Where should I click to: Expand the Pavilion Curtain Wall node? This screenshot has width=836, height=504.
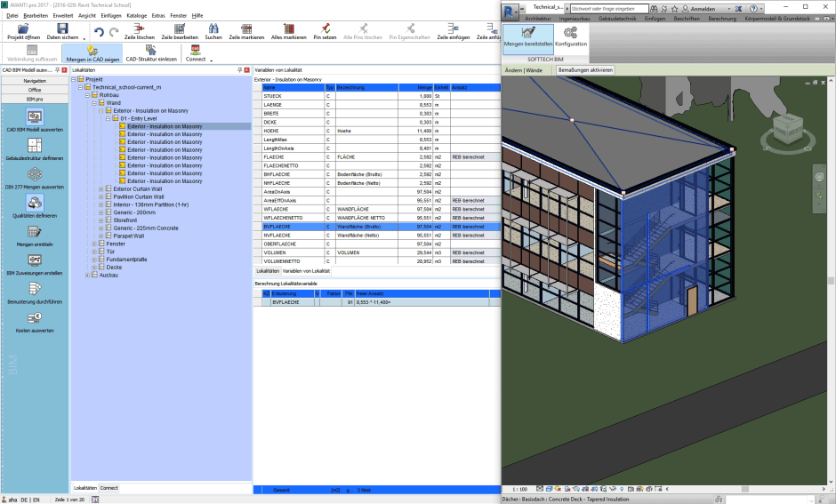pos(101,196)
